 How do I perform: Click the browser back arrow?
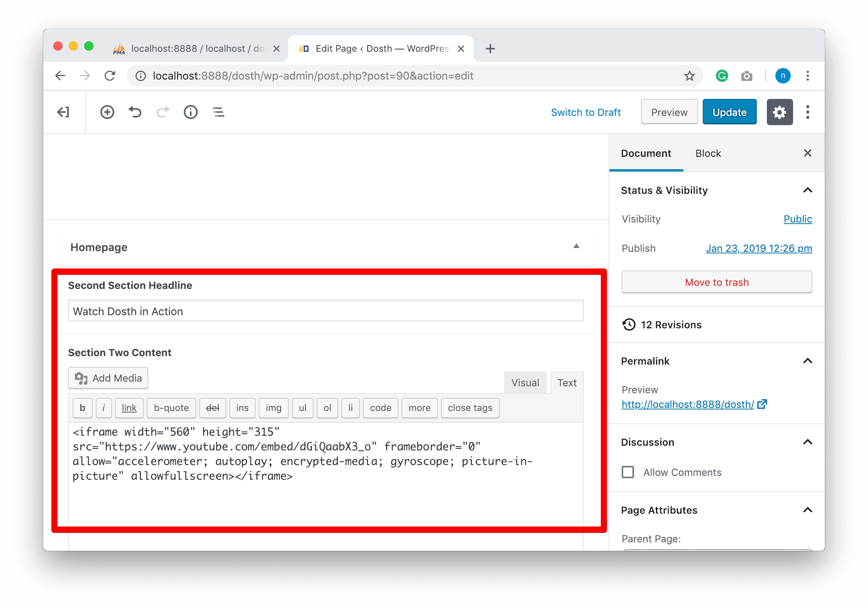[60, 76]
